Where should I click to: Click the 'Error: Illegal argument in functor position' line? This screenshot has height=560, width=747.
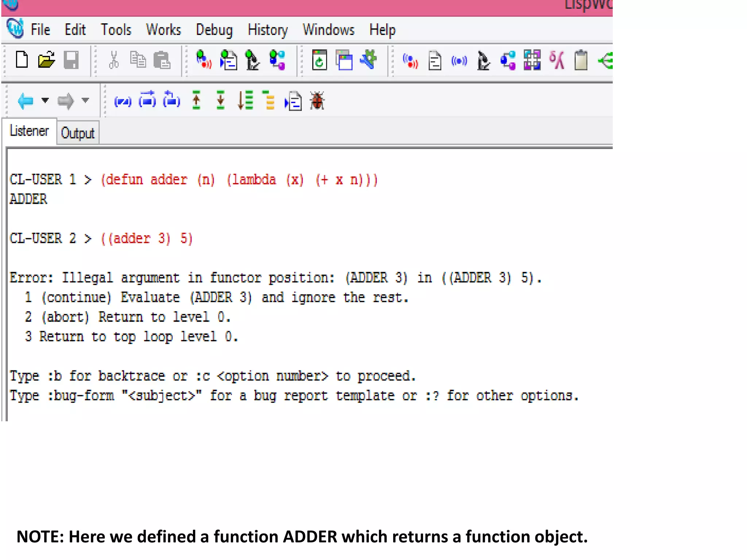coord(276,278)
